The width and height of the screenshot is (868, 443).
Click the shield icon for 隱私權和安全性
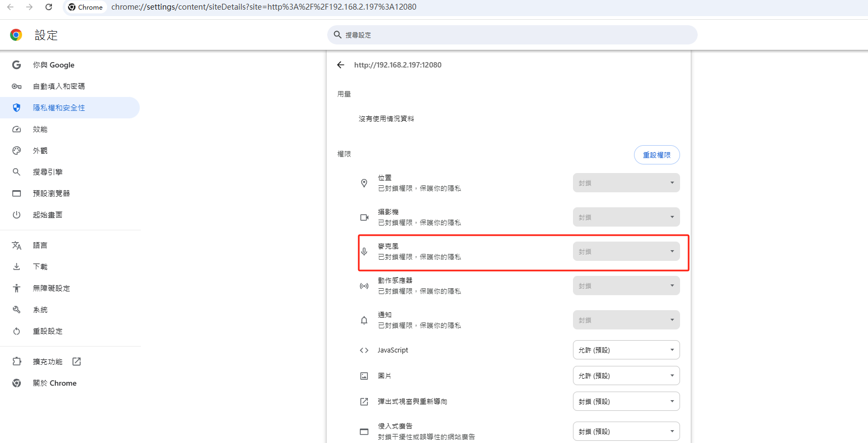coord(17,108)
